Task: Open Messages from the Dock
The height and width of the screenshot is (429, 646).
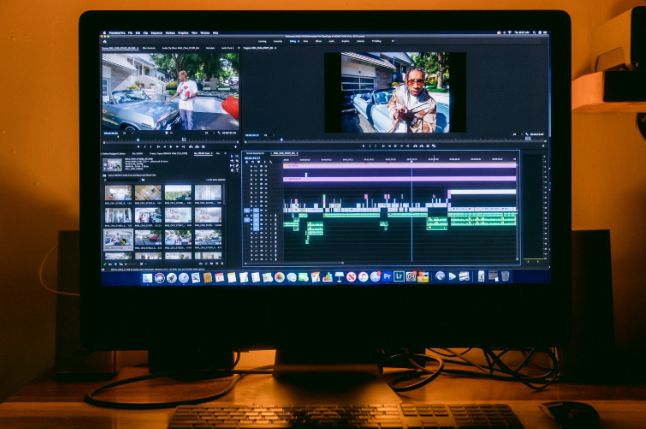Action: tap(291, 277)
